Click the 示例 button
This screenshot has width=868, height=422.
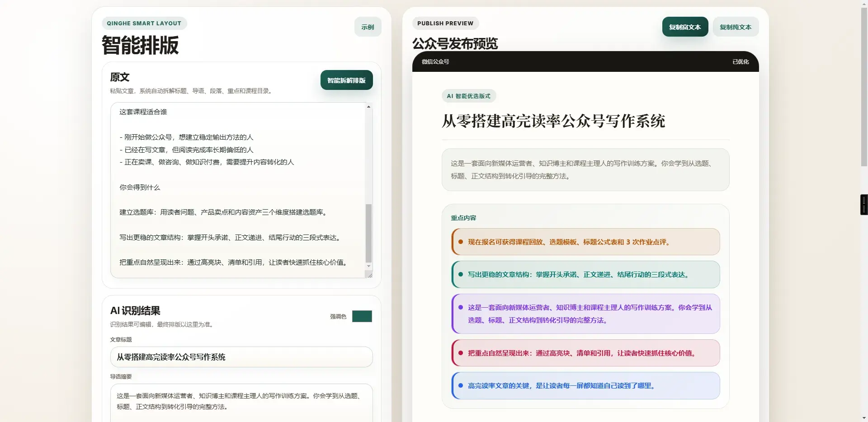click(x=368, y=27)
